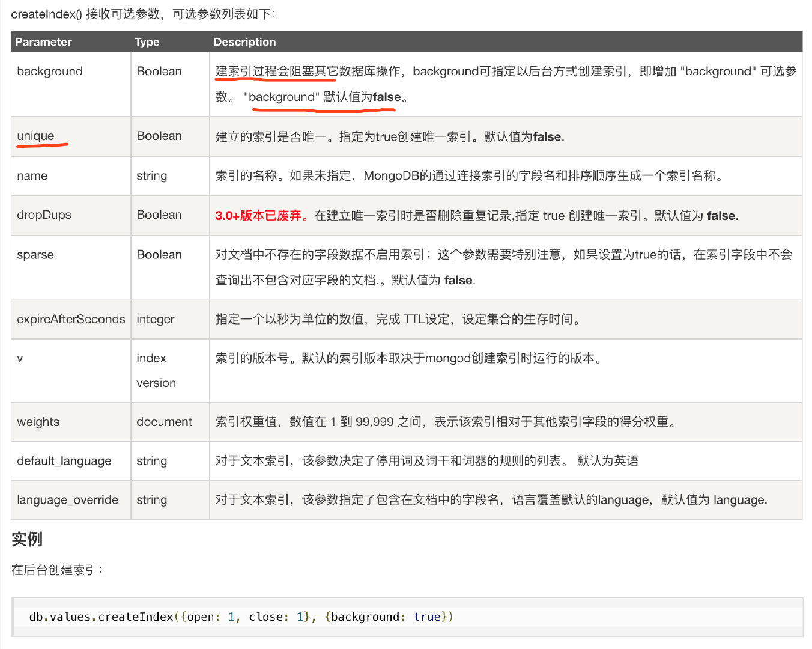Click the sparse description '对文档中不存在的字段'
The height and width of the screenshot is (649, 812).
click(504, 267)
